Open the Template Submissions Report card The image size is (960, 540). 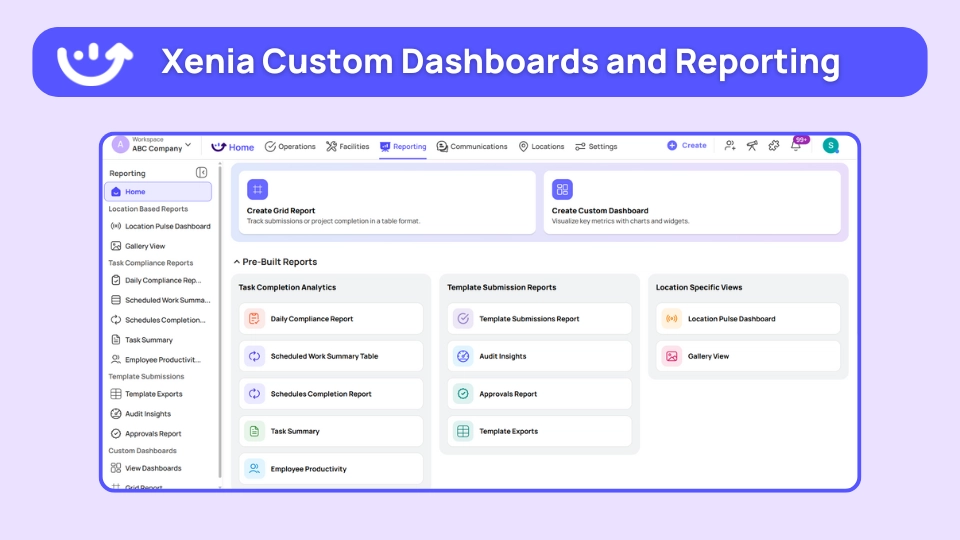[x=539, y=318]
